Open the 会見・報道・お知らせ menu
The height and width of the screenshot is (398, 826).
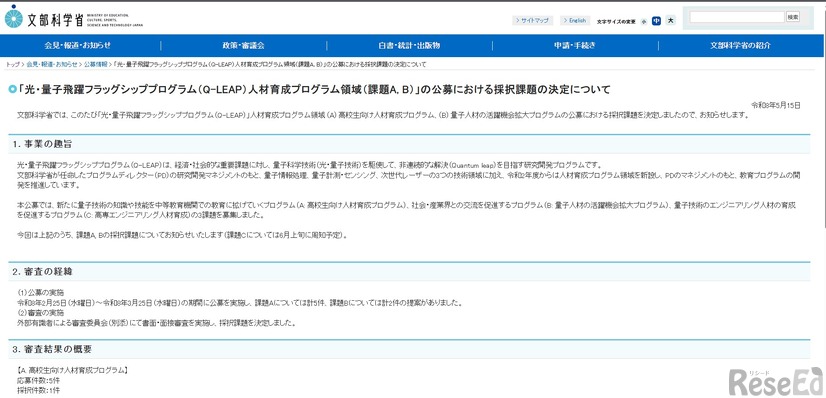[x=78, y=46]
